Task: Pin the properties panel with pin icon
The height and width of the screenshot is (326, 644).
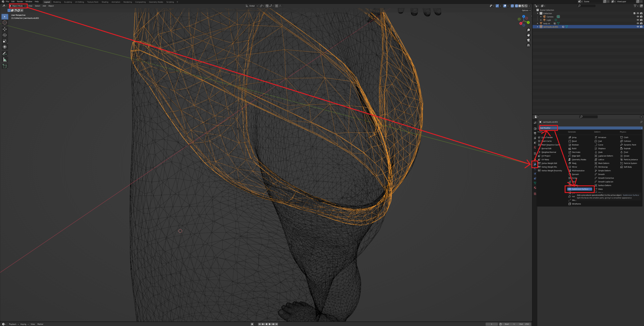Action: 641,122
